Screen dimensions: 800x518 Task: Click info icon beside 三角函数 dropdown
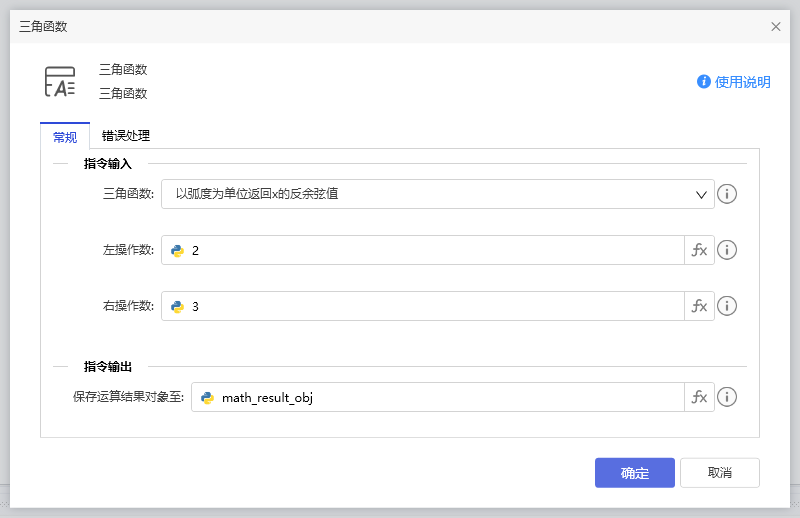pyautogui.click(x=727, y=194)
